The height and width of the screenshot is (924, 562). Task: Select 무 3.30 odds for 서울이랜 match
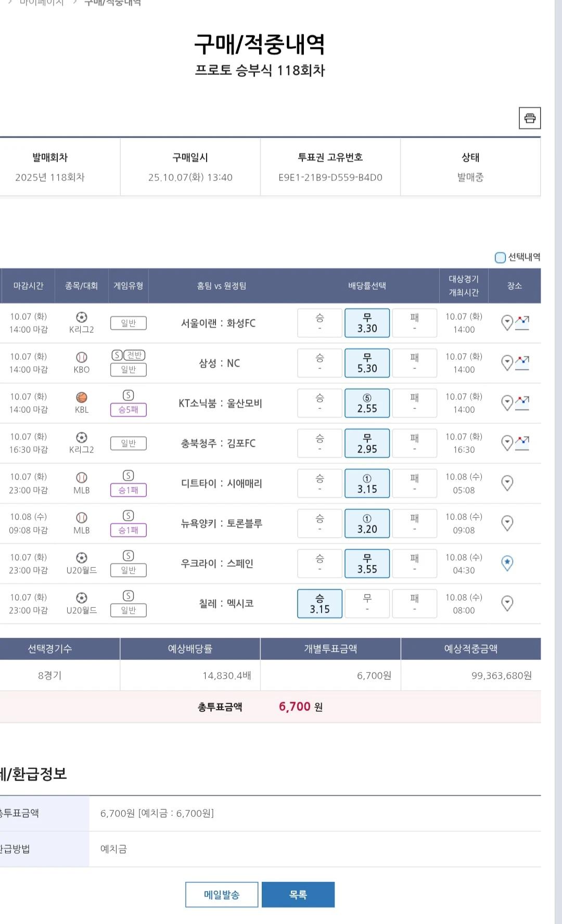click(367, 323)
